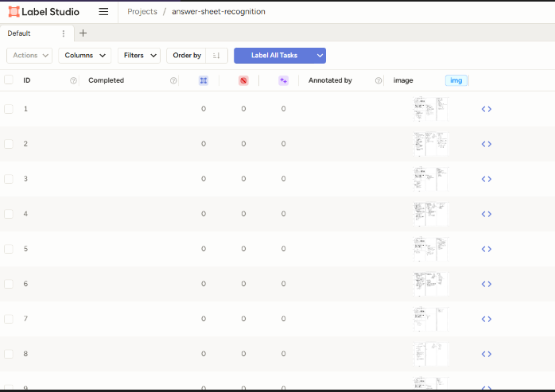Click the Label All Tasks button

(274, 56)
